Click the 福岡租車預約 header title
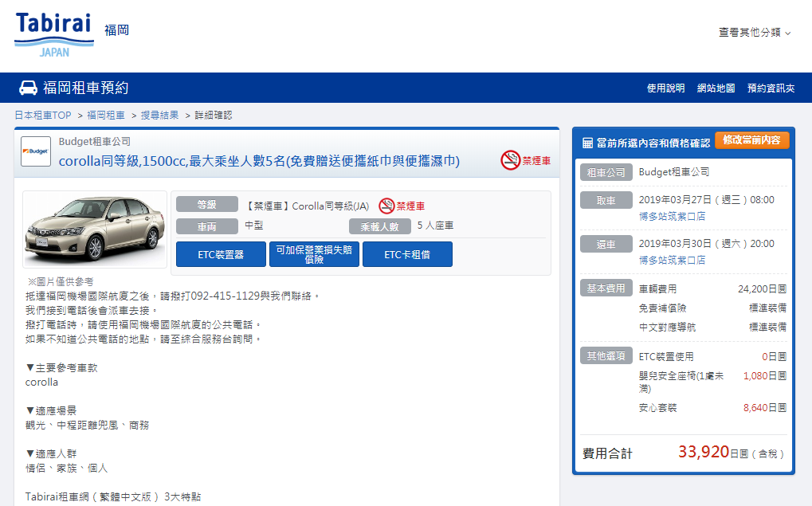 [x=85, y=88]
